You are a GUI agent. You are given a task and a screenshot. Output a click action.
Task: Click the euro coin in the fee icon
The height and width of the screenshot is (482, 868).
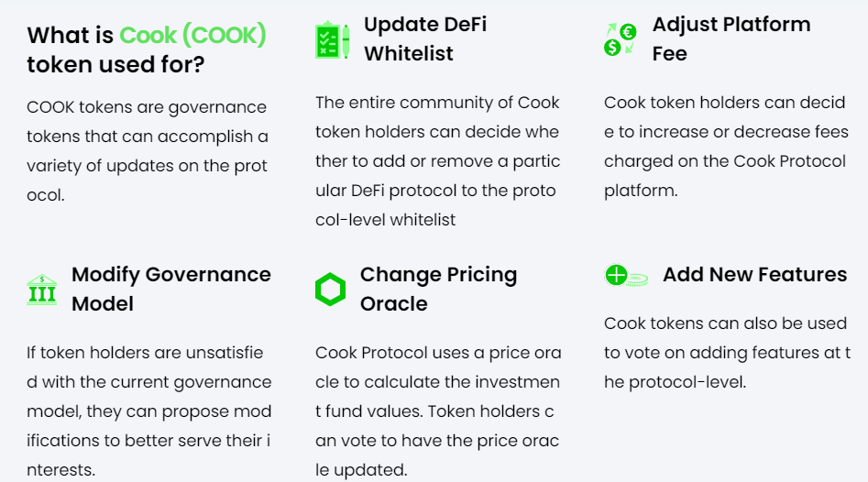(x=628, y=32)
